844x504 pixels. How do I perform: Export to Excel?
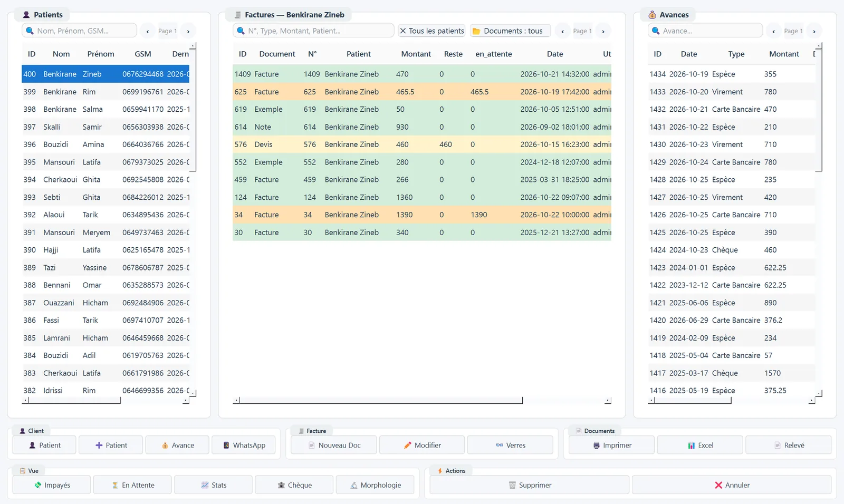pyautogui.click(x=700, y=445)
